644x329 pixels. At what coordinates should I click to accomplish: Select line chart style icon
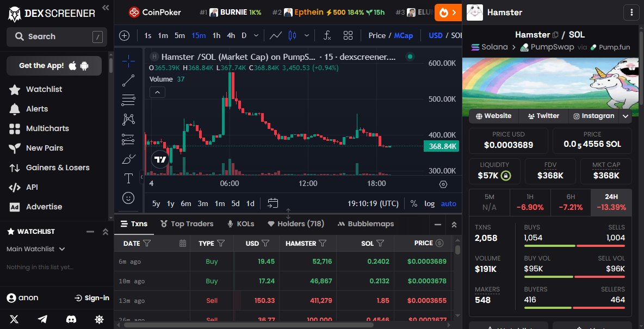tap(276, 35)
